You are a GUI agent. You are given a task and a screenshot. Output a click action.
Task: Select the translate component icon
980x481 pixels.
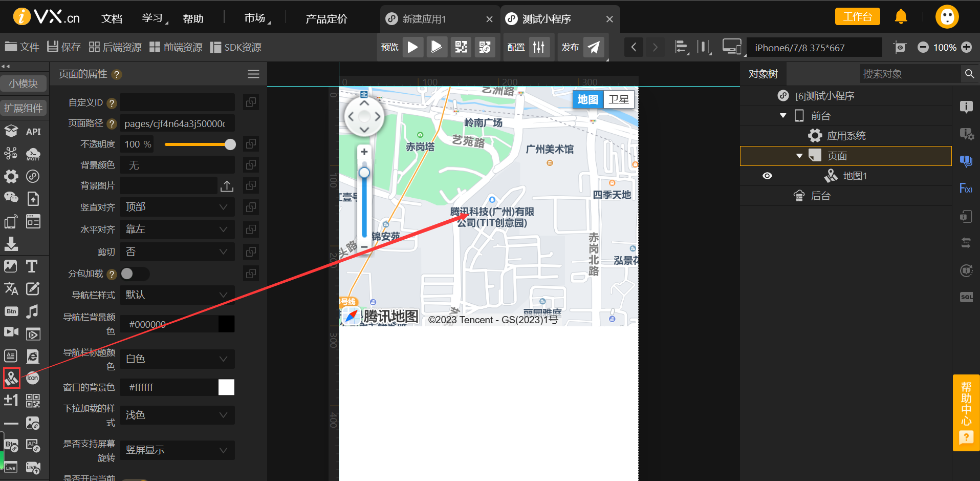coord(11,289)
